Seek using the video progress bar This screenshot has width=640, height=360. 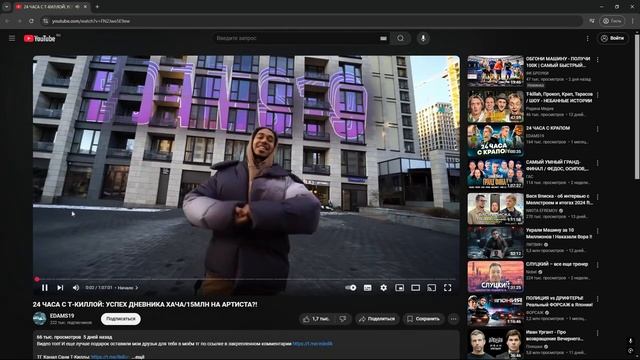point(246,280)
